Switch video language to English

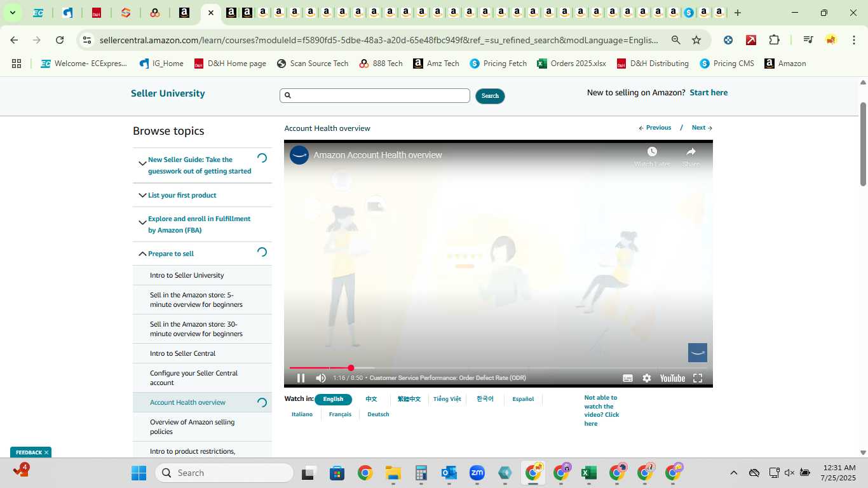pos(333,399)
